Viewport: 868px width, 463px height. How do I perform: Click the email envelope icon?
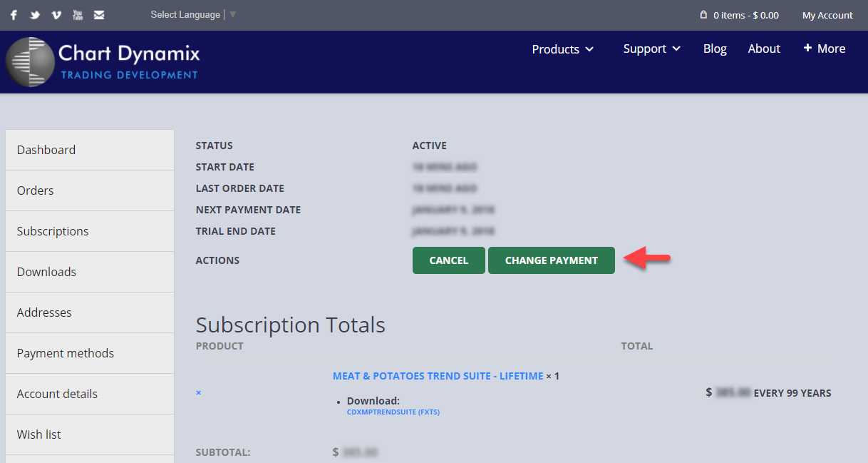coord(99,15)
